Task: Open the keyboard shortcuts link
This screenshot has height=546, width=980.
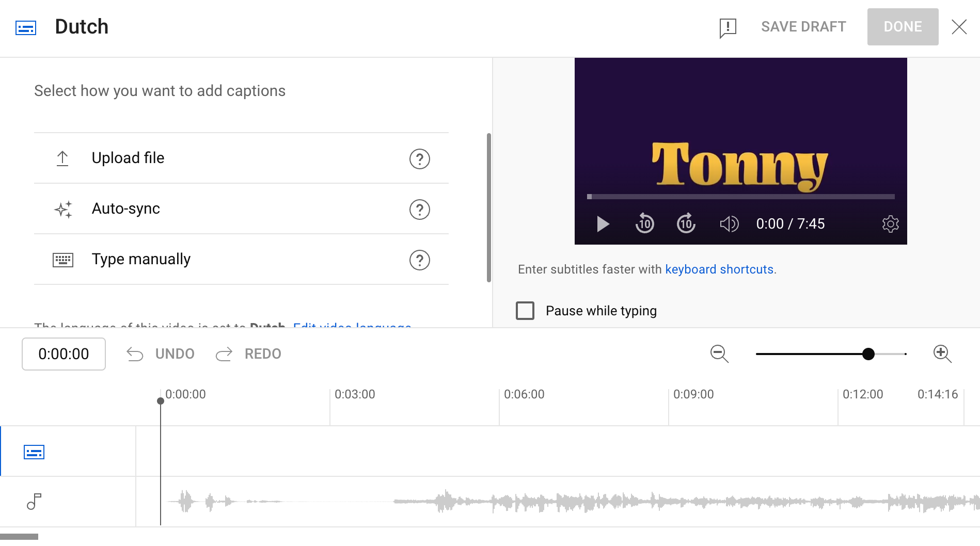Action: pos(719,269)
